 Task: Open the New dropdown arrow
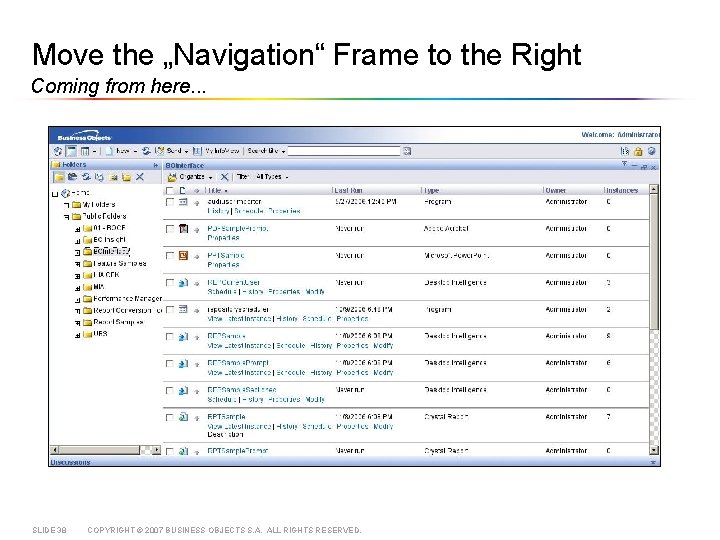click(135, 152)
